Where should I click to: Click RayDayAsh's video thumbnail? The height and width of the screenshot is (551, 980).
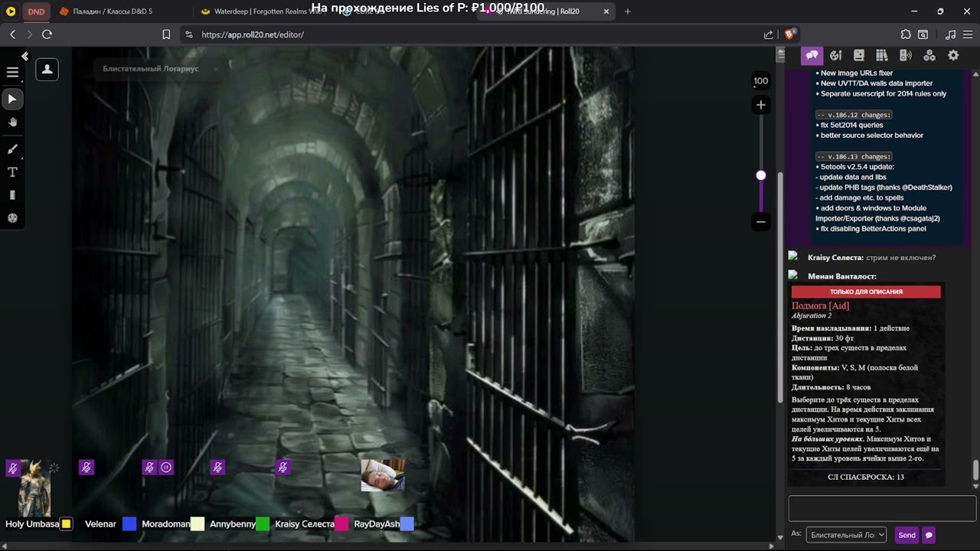coord(383,474)
